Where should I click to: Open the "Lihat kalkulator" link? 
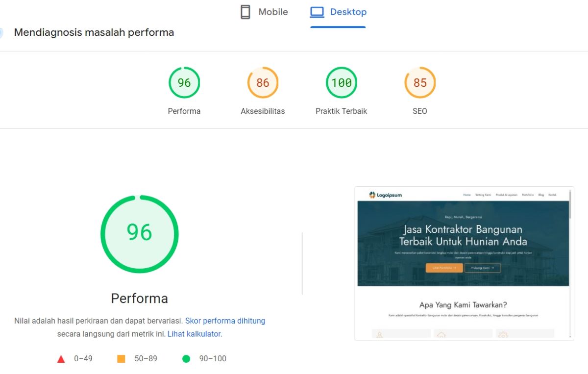coord(195,334)
